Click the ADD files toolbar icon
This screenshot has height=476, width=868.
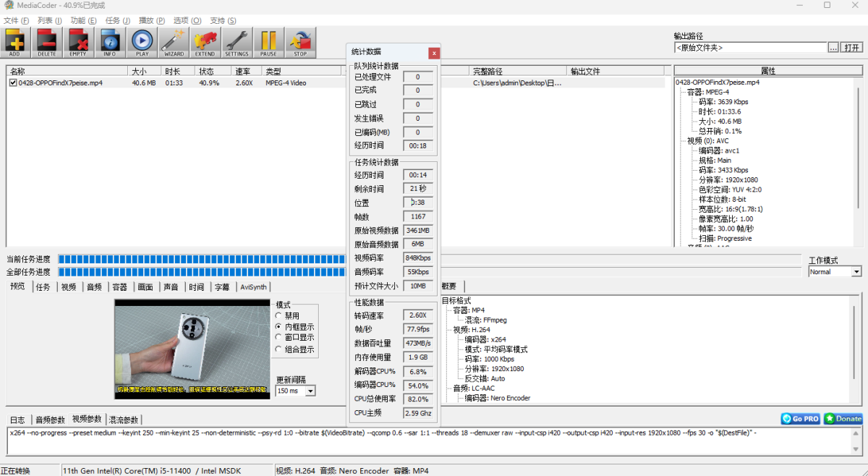coord(15,42)
